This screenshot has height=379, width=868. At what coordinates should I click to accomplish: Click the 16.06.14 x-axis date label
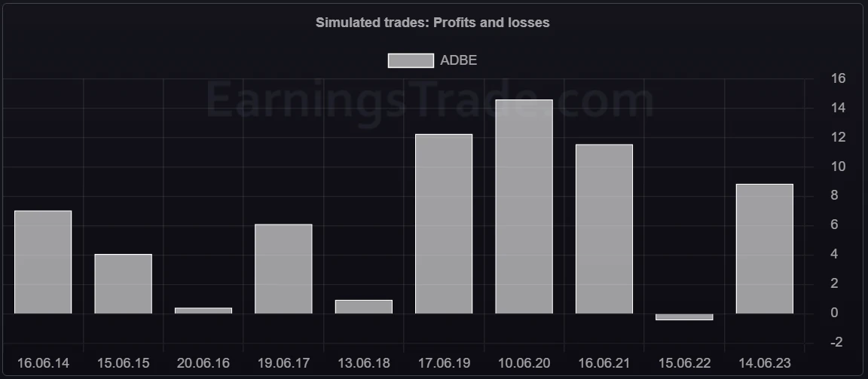pos(43,363)
